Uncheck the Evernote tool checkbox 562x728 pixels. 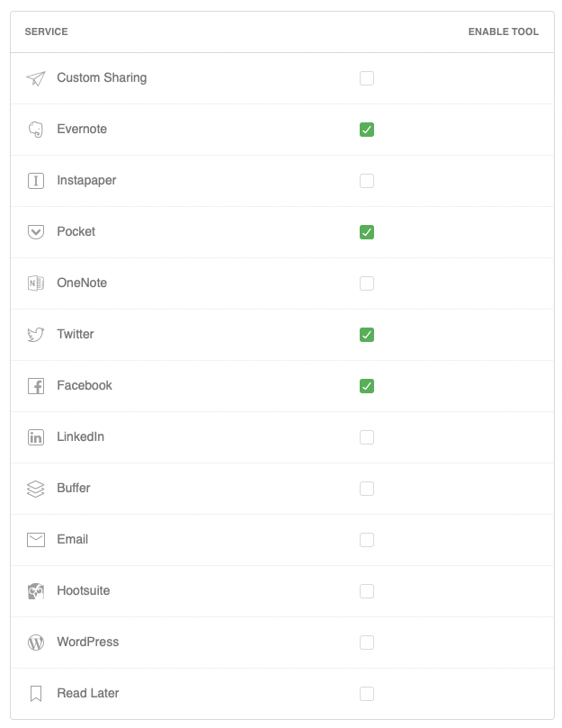coord(367,130)
